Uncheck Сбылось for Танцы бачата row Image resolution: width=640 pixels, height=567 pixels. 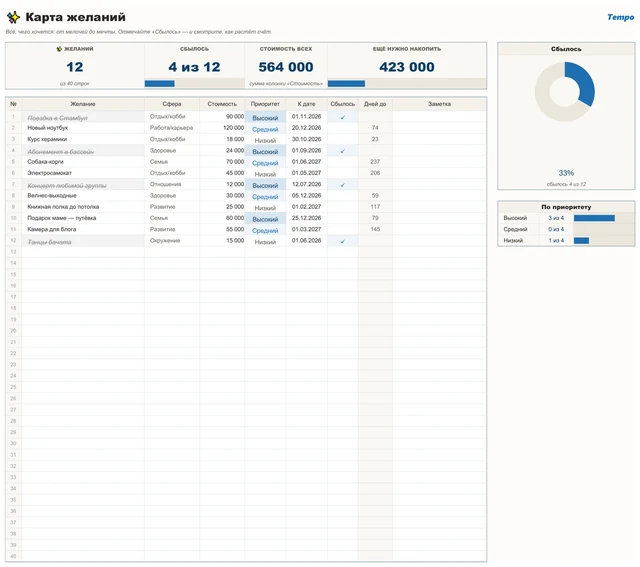tap(342, 241)
